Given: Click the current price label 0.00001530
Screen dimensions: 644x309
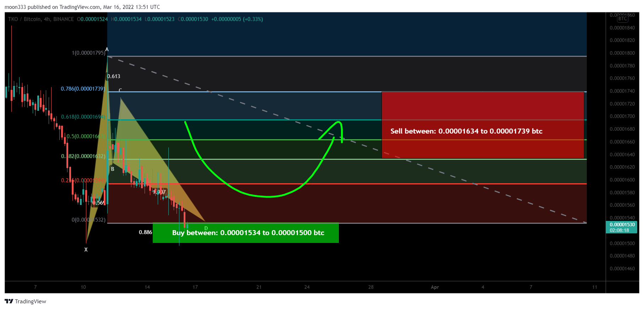Looking at the screenshot, I should point(622,224).
